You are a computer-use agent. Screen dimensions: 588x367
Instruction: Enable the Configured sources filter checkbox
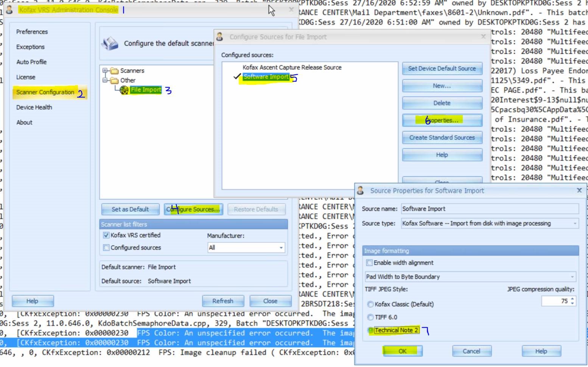click(106, 248)
